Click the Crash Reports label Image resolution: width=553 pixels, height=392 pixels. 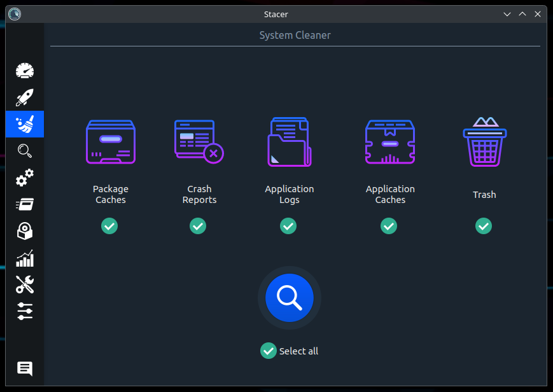pos(199,194)
